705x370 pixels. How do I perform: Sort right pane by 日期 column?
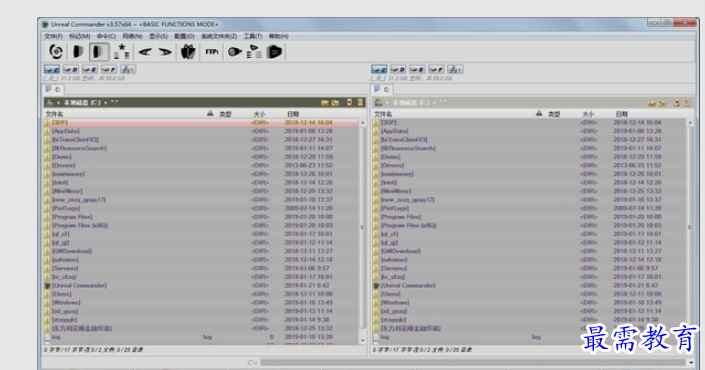click(x=621, y=114)
